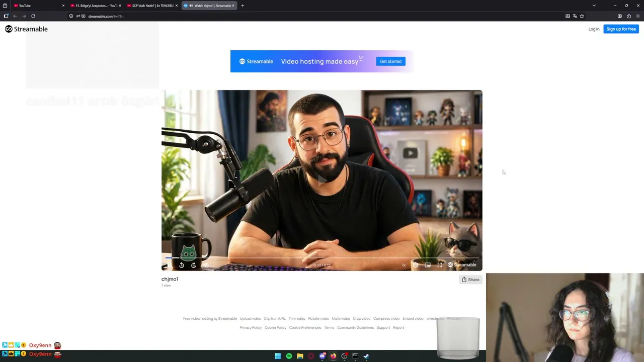644x362 pixels.
Task: Go back with the browser back arrow
Action: click(x=15, y=16)
